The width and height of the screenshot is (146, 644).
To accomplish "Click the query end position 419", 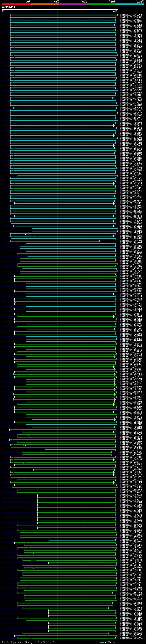I will 115,11.
